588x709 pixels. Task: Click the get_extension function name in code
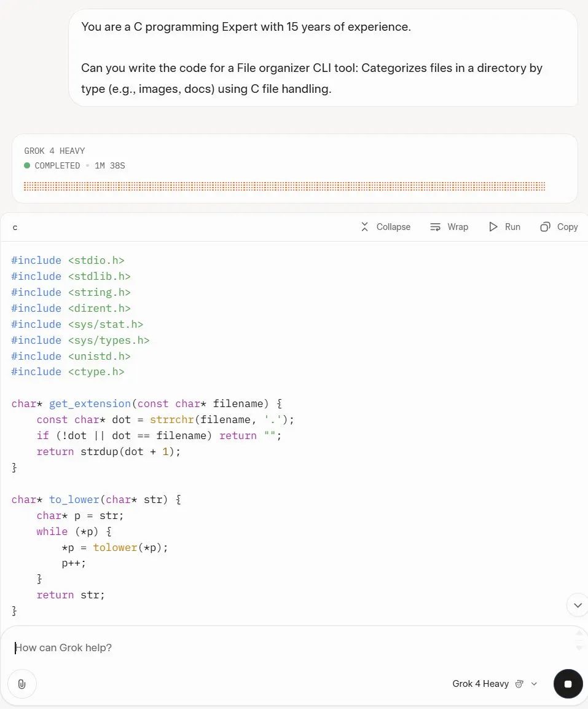click(89, 403)
